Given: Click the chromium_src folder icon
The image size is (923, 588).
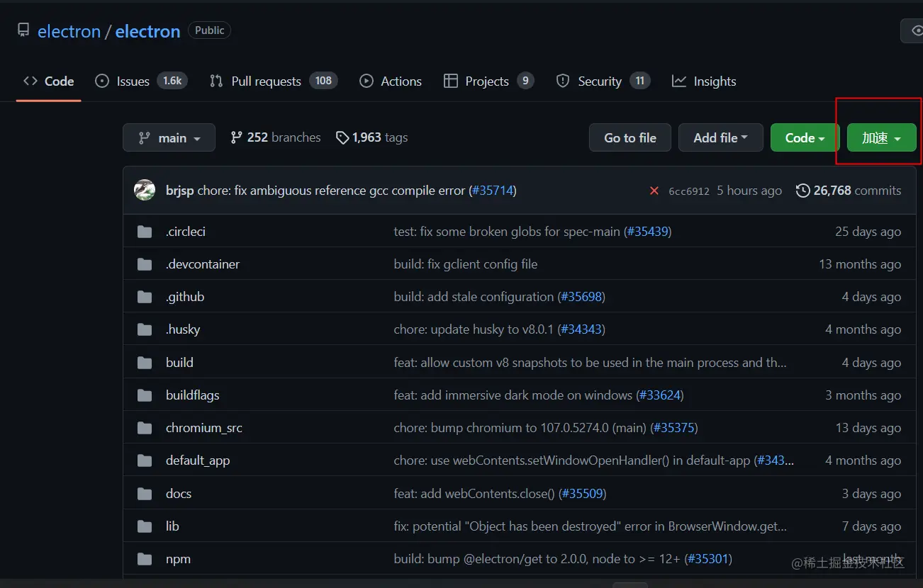Looking at the screenshot, I should click(145, 428).
